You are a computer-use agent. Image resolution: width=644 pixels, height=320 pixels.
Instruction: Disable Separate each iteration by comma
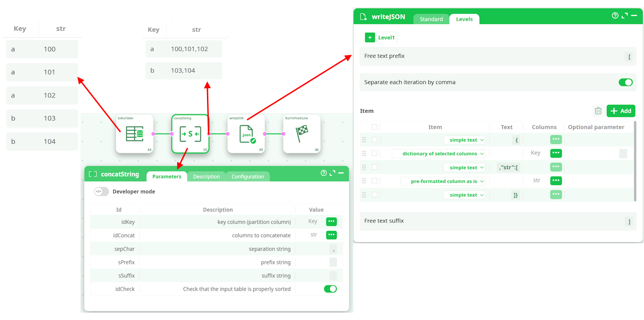(625, 82)
